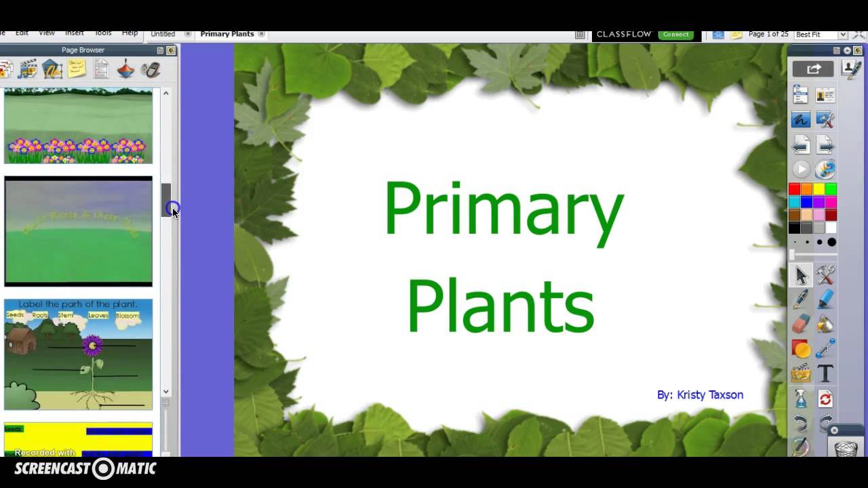Click the ExpressPoll icon
The width and height of the screenshot is (868, 488).
pyautogui.click(x=825, y=169)
